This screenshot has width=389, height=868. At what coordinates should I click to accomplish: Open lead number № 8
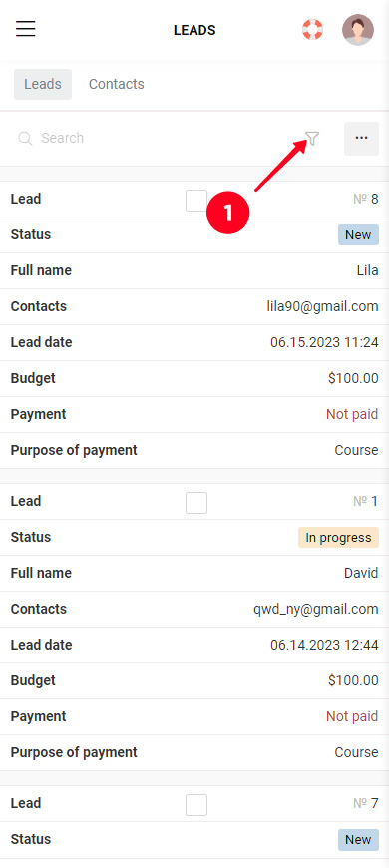(366, 199)
